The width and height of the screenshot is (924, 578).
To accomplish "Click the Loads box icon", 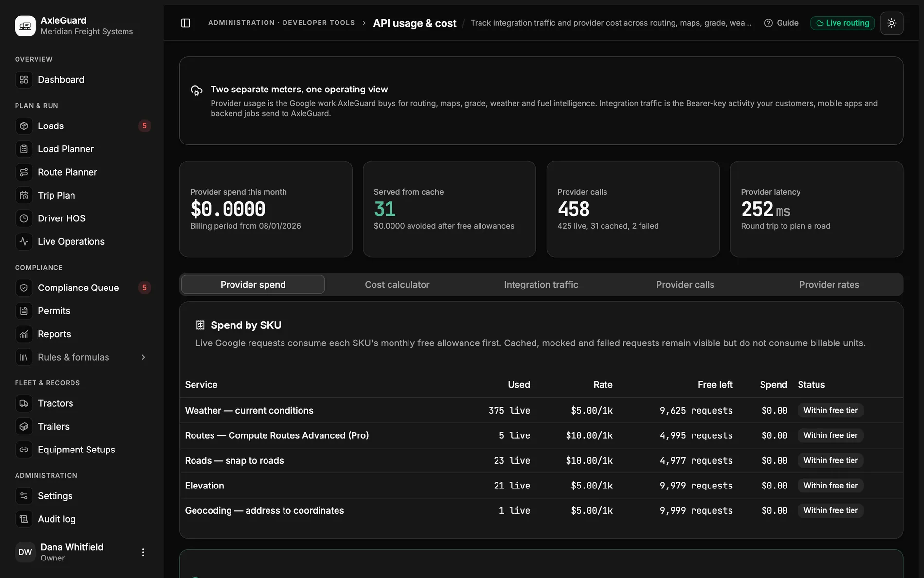I will [24, 126].
